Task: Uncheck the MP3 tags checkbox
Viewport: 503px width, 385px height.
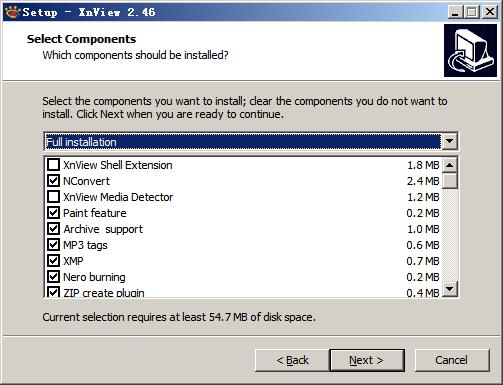Action: [53, 245]
